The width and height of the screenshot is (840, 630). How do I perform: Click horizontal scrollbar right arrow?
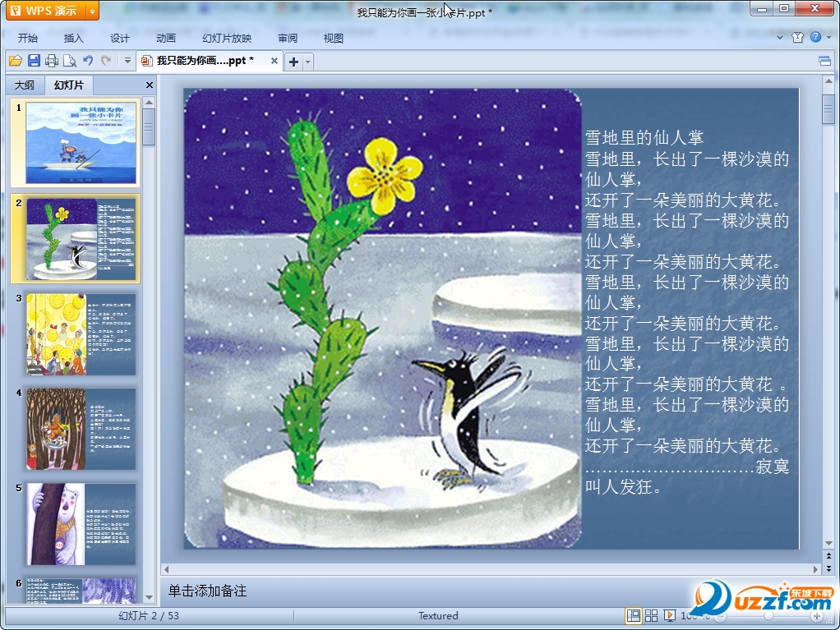[x=815, y=569]
